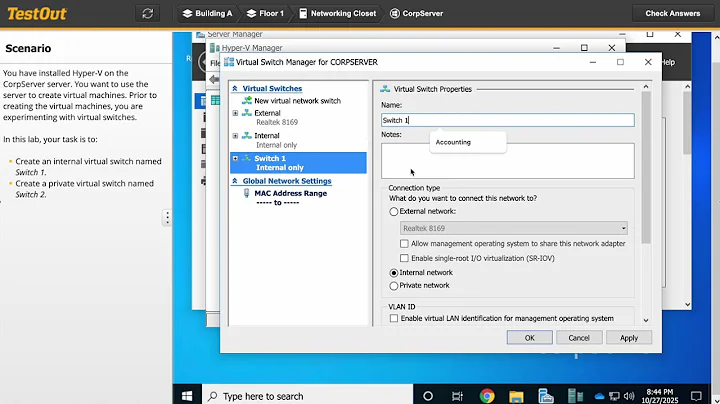Click the Server Manager scroll down arrow
Image resolution: width=720 pixels, height=404 pixels.
pos(687,304)
